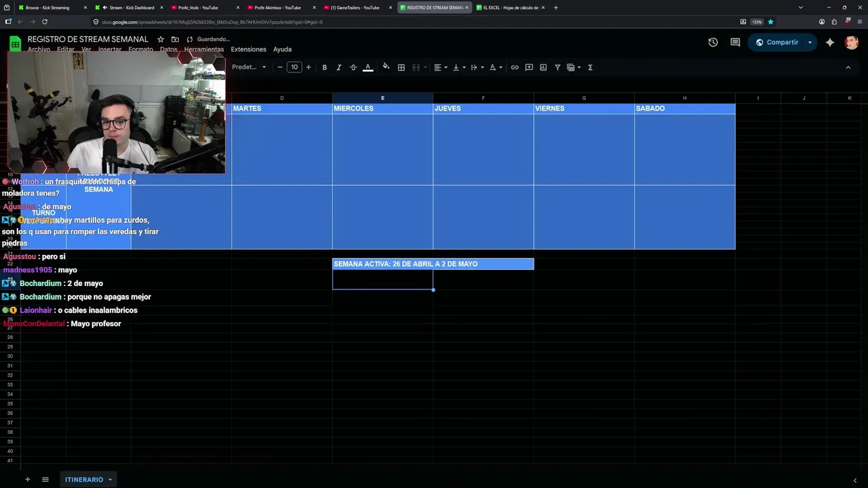Open the borders tool
Image resolution: width=868 pixels, height=488 pixels.
[401, 67]
